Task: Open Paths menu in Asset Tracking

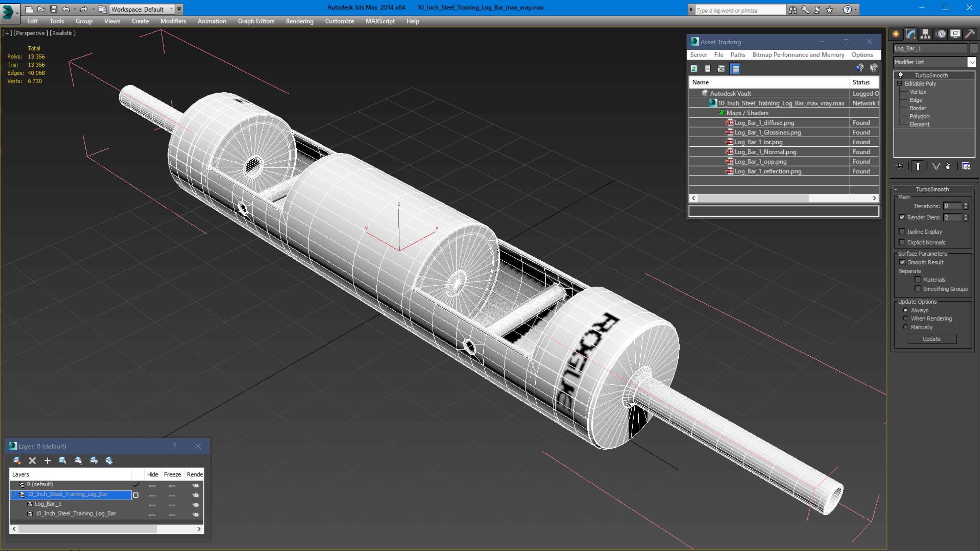Action: 737,55
